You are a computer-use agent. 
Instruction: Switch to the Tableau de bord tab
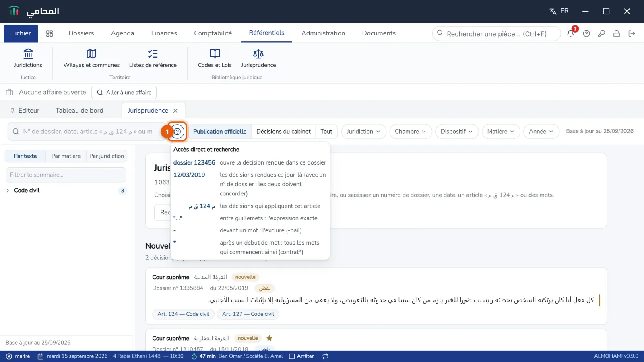79,111
